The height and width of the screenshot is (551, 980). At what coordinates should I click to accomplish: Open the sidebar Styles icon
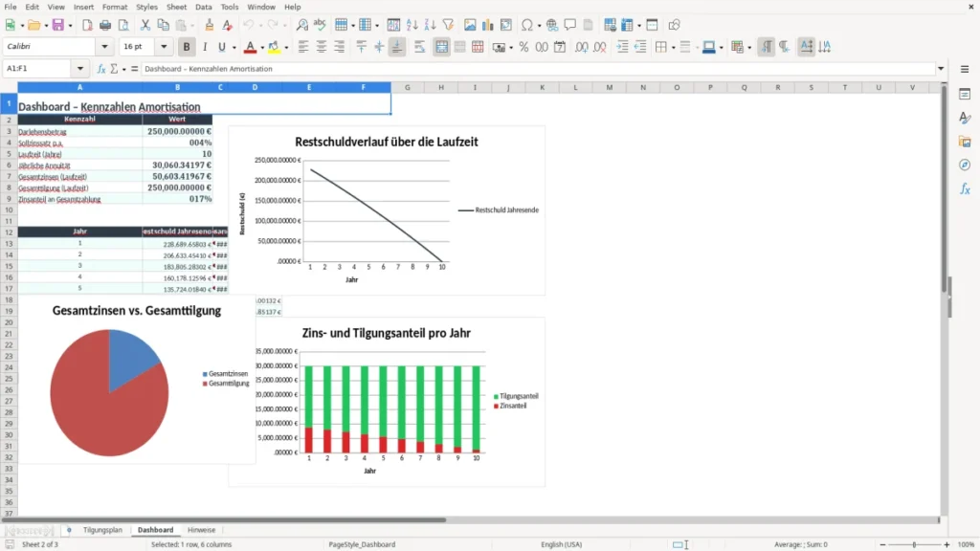tap(965, 118)
